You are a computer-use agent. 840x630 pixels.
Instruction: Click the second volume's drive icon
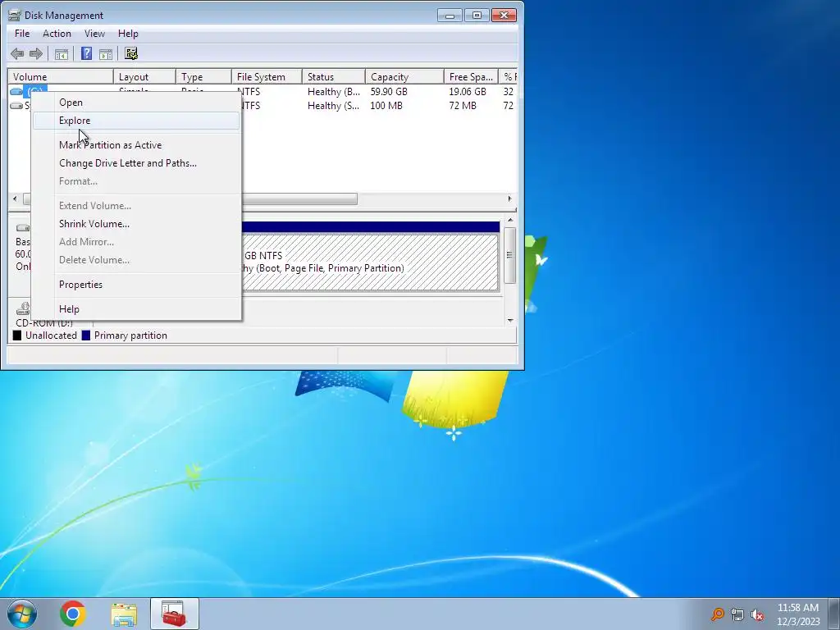pos(16,106)
